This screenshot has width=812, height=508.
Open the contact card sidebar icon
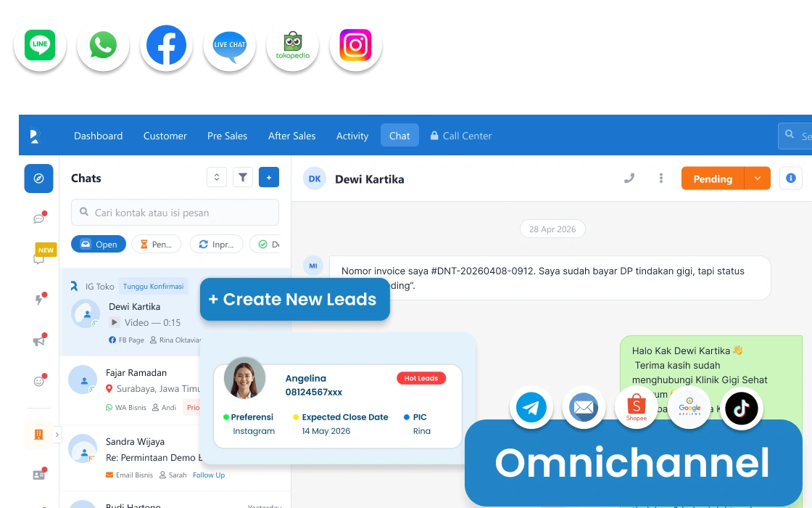pyautogui.click(x=39, y=475)
